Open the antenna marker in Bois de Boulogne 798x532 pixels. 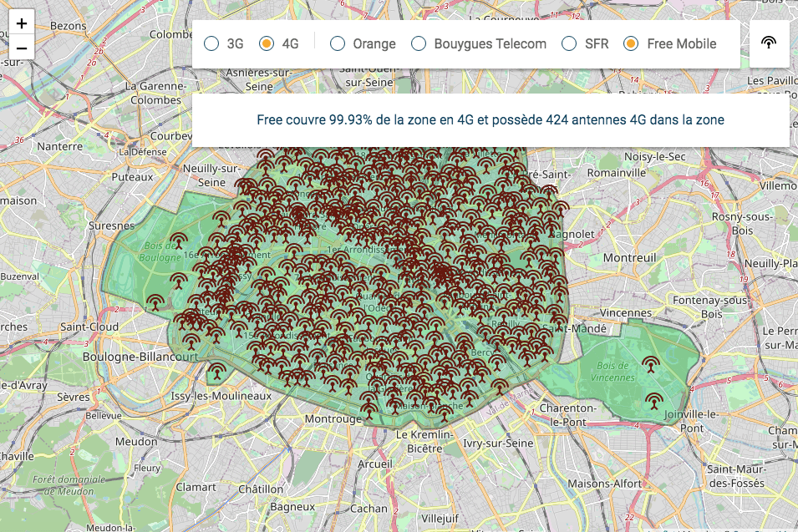[x=178, y=241]
